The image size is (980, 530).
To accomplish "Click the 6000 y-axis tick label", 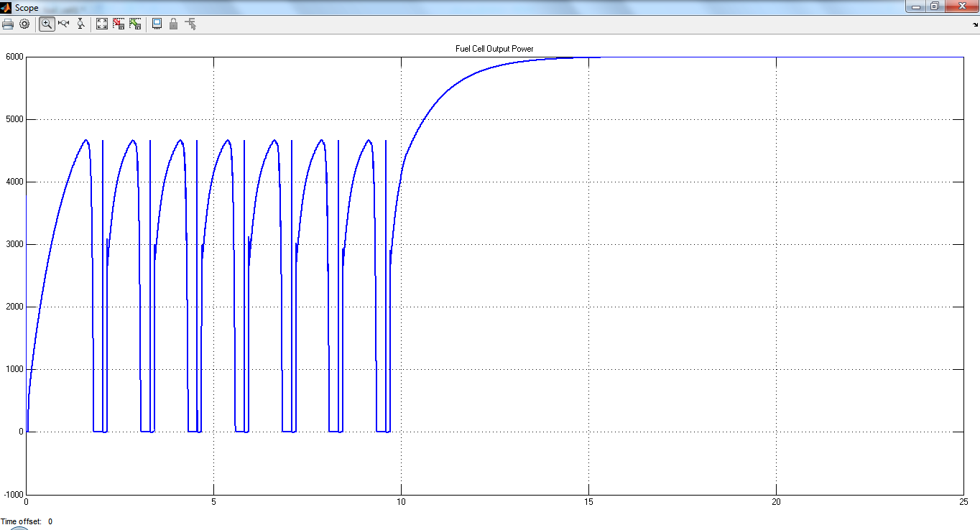I will click(x=14, y=57).
